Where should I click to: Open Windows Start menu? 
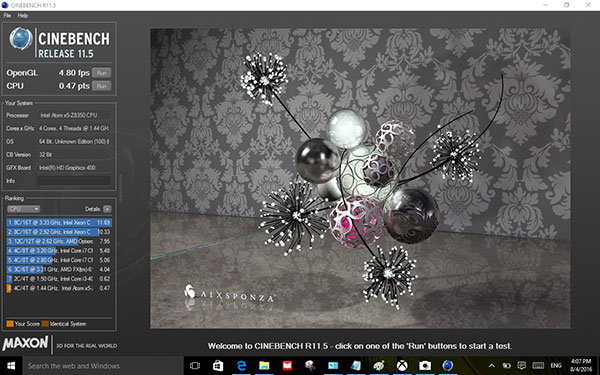click(11, 366)
